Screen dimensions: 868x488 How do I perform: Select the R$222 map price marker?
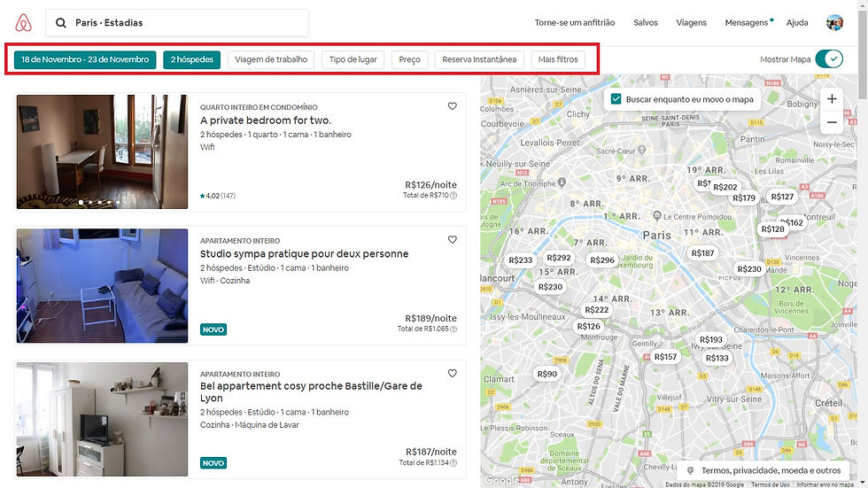tap(597, 310)
